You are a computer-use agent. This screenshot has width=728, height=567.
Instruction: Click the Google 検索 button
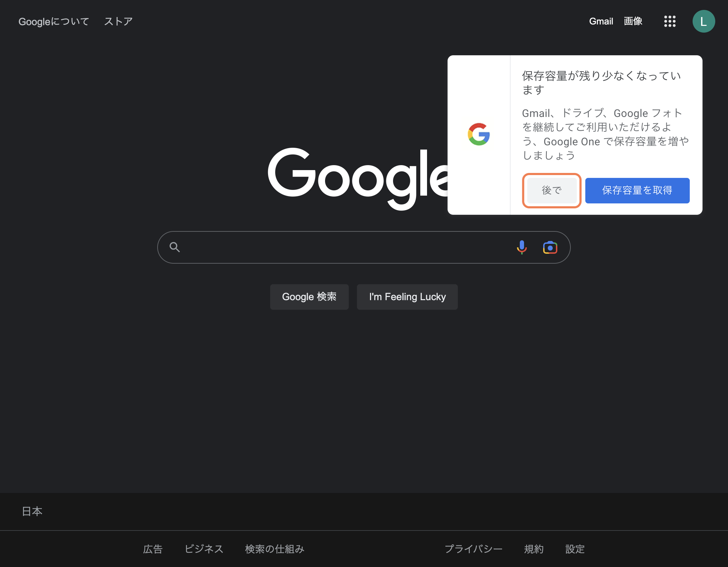pos(309,297)
